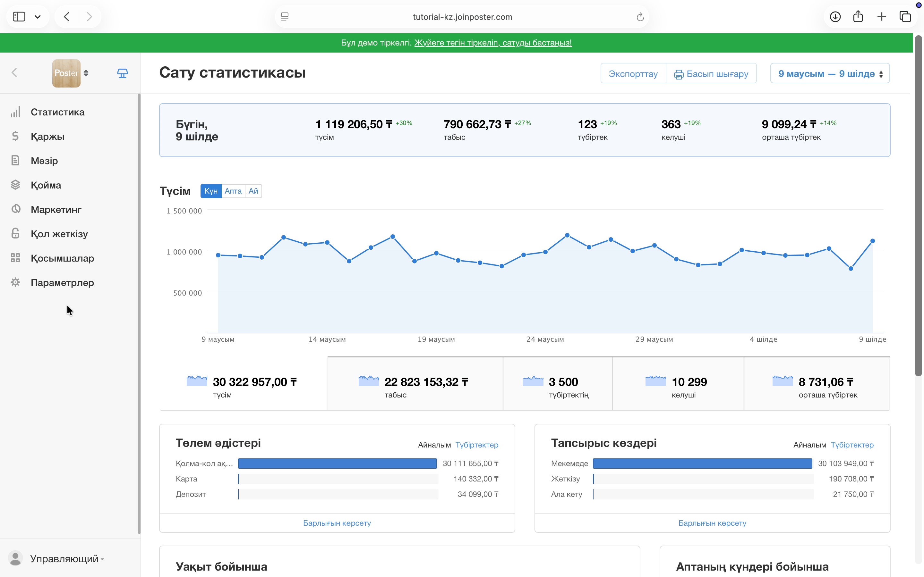Click the Қол жеткізу lock icon

pos(15,234)
